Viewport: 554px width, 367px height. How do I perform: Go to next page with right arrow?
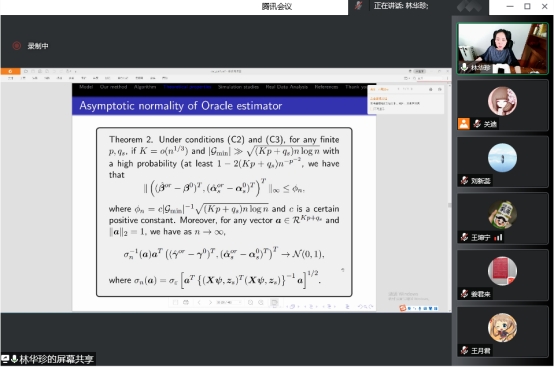210,302
